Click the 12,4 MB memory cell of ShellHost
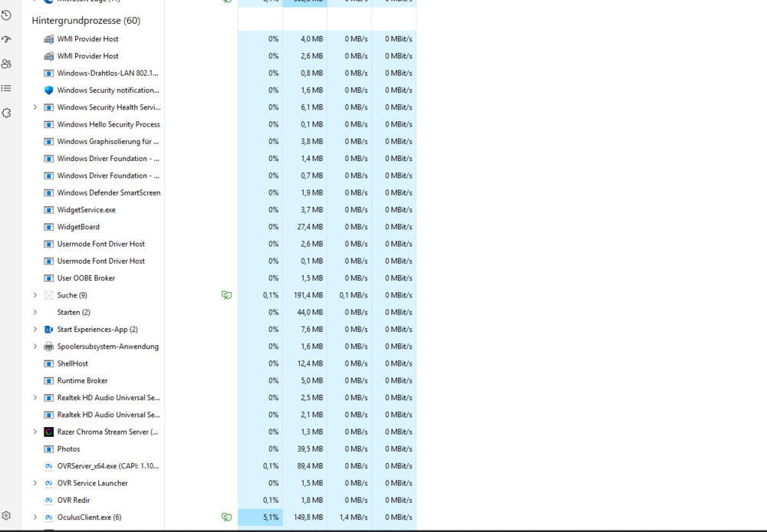The height and width of the screenshot is (532, 767). click(304, 363)
